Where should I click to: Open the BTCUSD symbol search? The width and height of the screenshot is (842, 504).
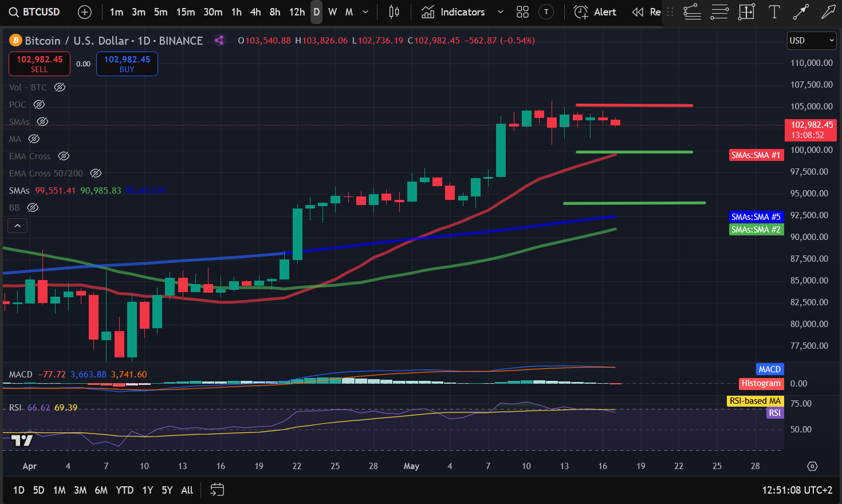(x=35, y=12)
